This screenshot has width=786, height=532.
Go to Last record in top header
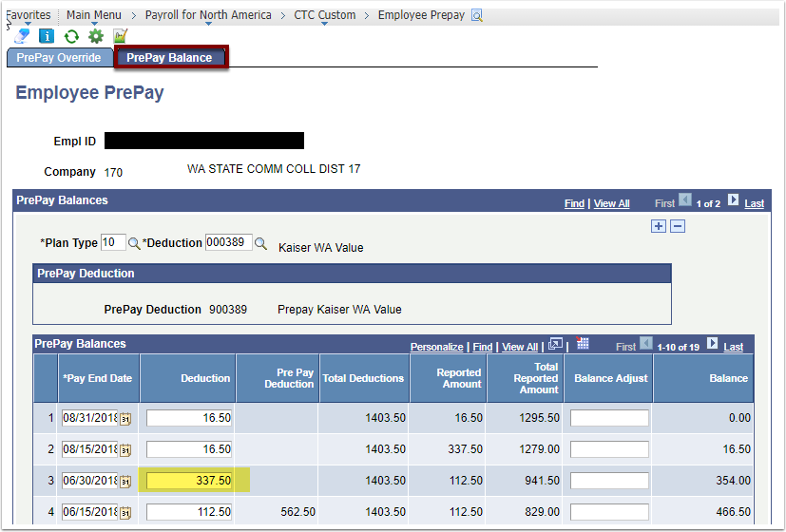point(755,203)
